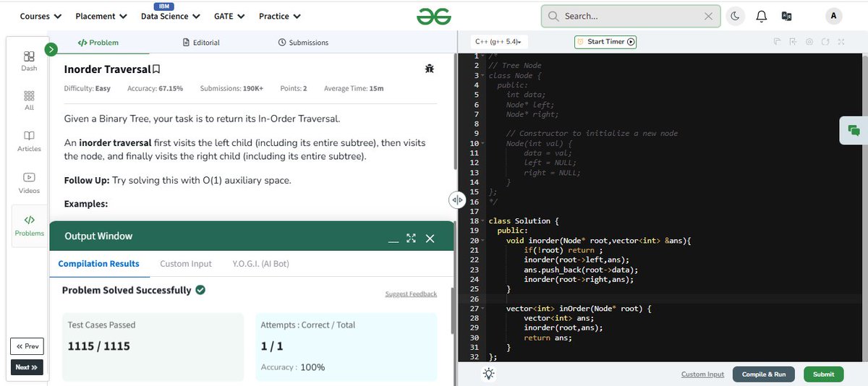This screenshot has height=386, width=868.
Task: Click the Custom Input link below editor
Action: coord(702,374)
